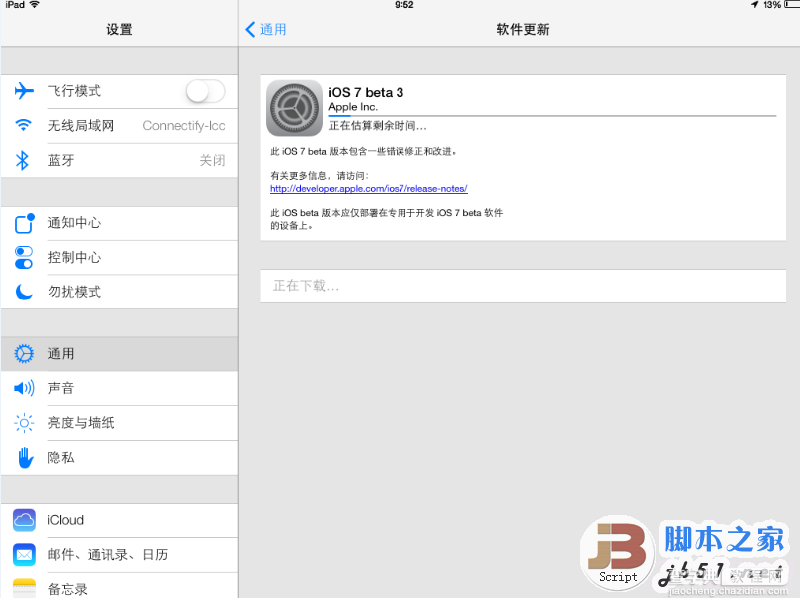Click the speaker icon beside 声音
This screenshot has height=598, width=800.
[x=24, y=388]
